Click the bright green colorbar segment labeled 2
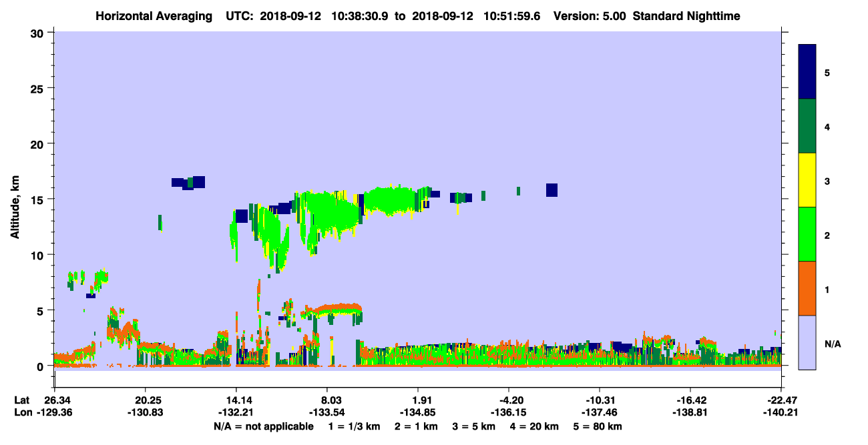The width and height of the screenshot is (868, 445). (x=808, y=234)
